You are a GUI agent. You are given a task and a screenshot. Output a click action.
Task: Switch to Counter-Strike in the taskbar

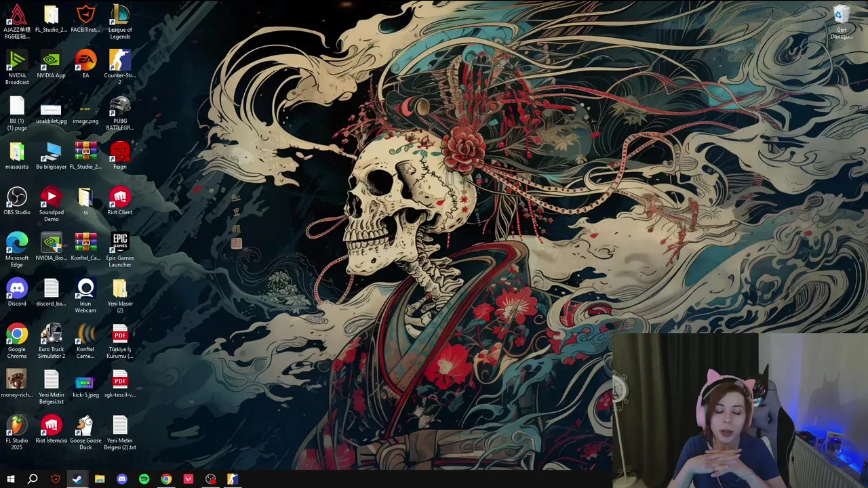[x=233, y=479]
